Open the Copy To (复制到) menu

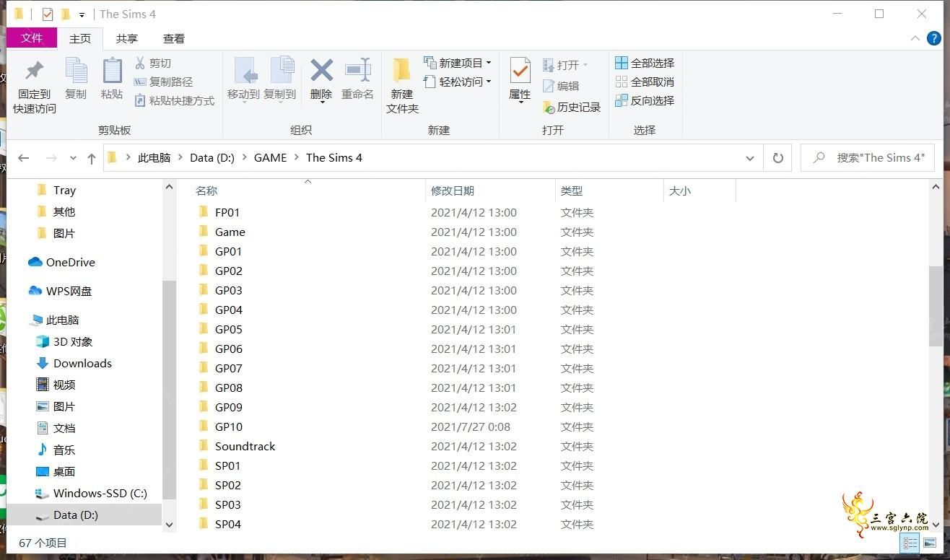[279, 79]
